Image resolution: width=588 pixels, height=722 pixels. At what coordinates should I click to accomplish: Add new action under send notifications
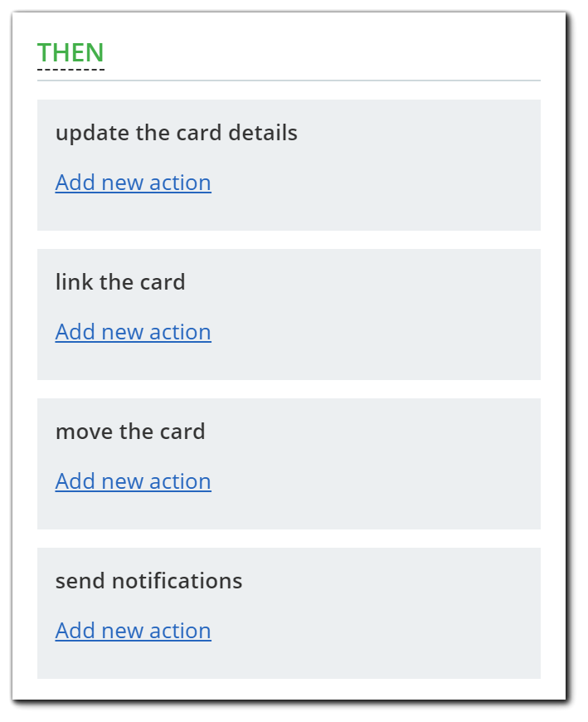point(133,631)
